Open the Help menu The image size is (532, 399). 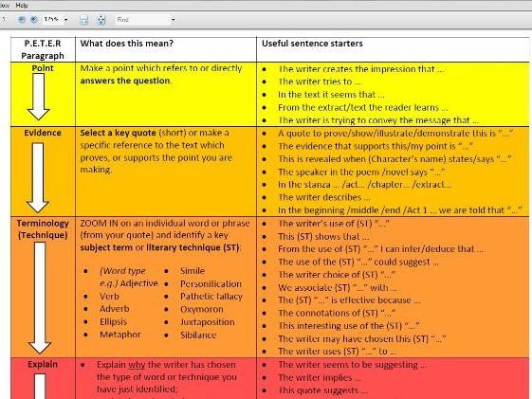tap(22, 6)
